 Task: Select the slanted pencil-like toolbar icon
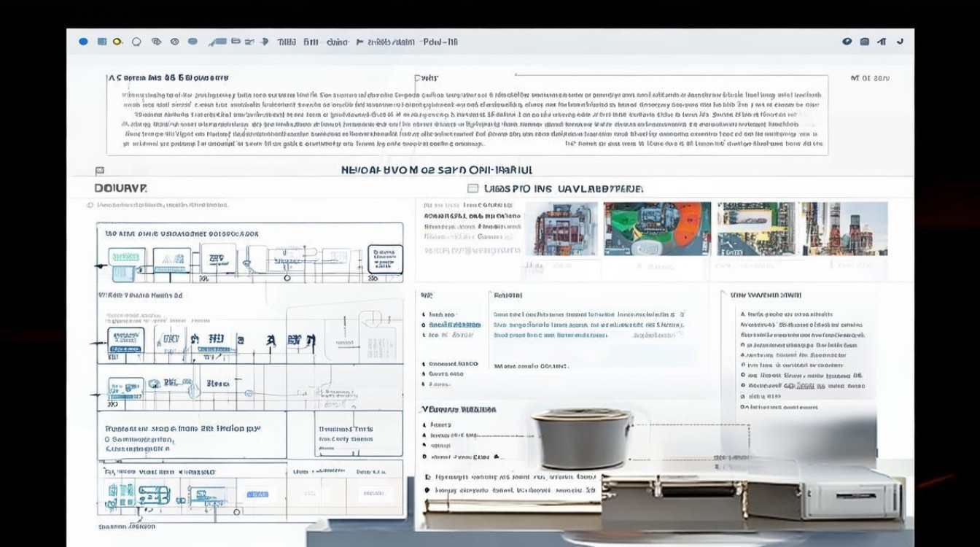point(217,42)
